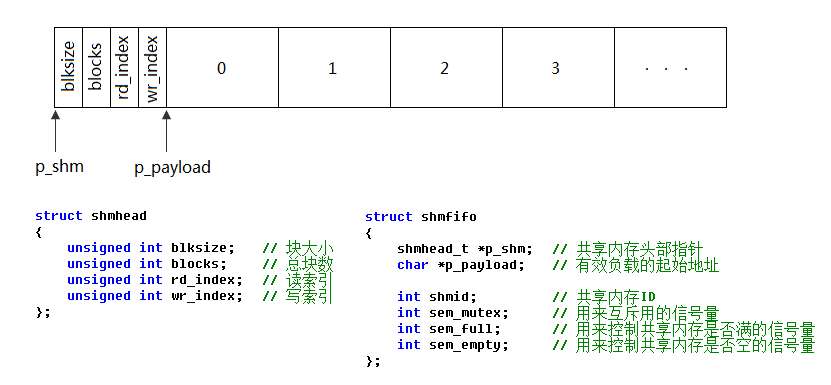Click the '// 写索引' comment
The width and height of the screenshot is (831, 385).
pyautogui.click(x=298, y=296)
